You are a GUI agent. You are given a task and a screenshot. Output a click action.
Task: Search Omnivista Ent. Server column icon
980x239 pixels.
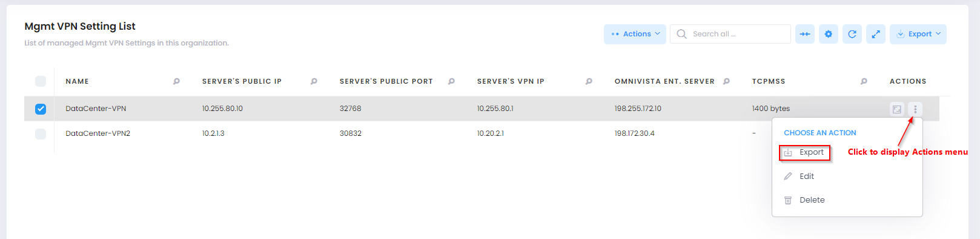[726, 81]
